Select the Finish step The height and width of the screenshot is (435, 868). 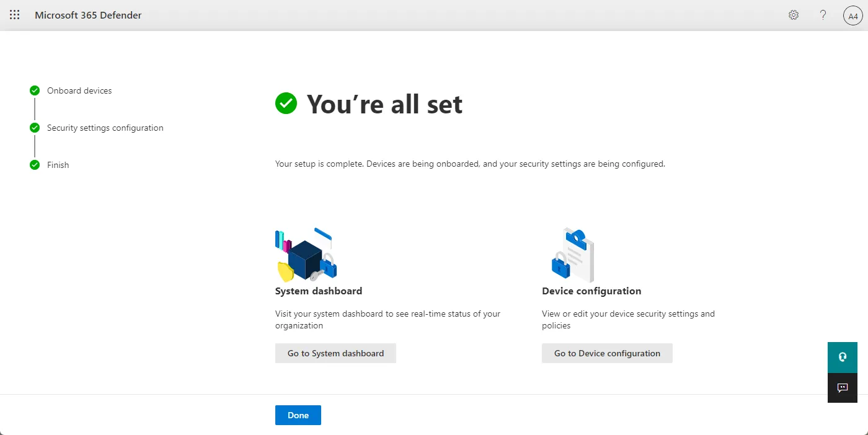click(x=58, y=165)
